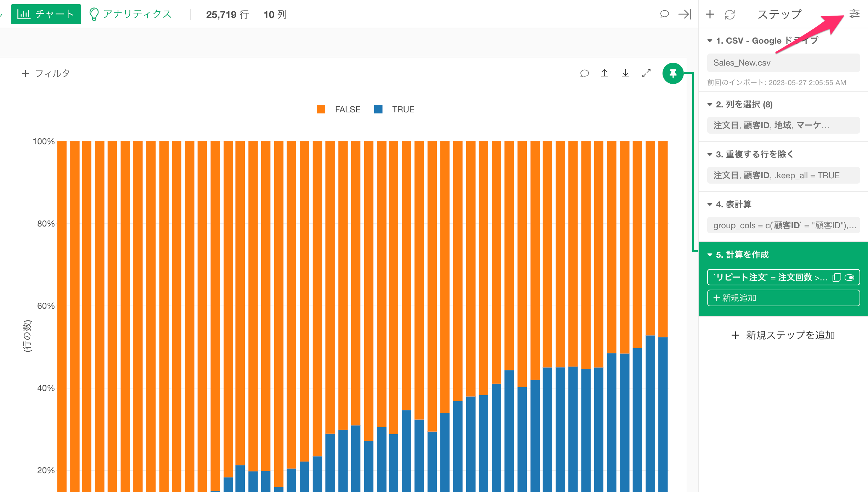Add a filter with フィルタ button

[x=46, y=73]
